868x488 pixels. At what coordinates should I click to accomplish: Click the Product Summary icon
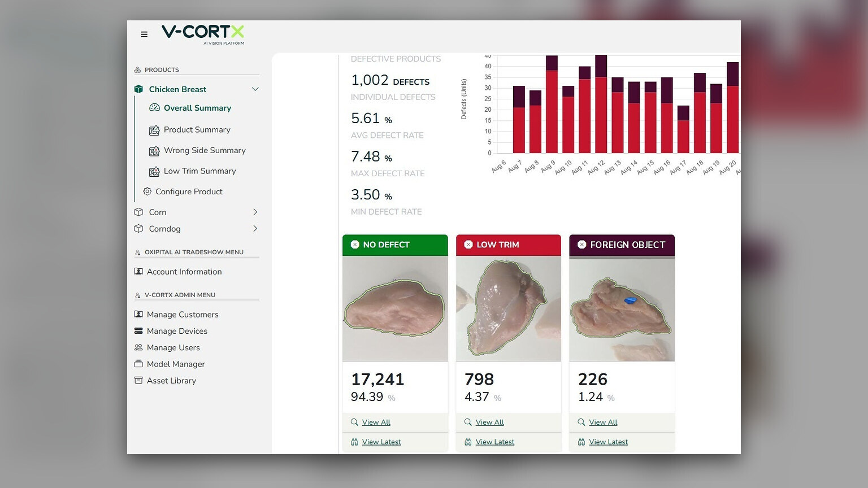pyautogui.click(x=154, y=130)
